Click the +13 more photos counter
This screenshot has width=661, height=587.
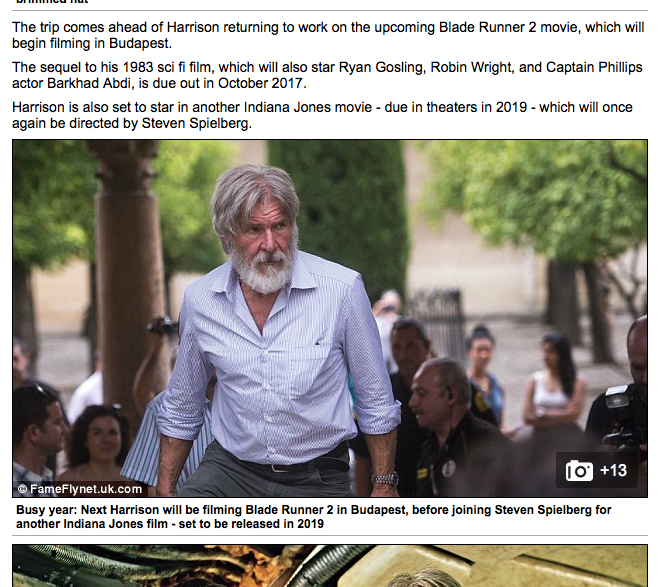coord(613,470)
